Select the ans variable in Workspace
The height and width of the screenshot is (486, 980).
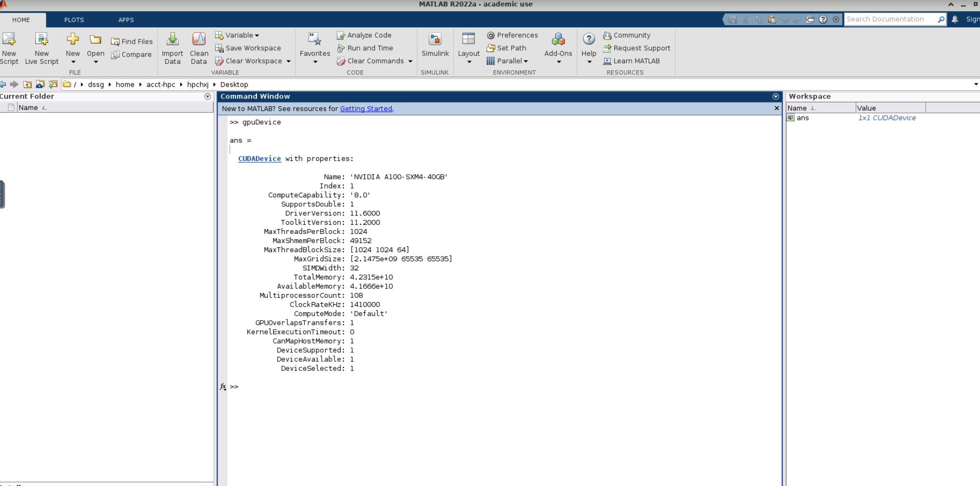click(x=803, y=118)
